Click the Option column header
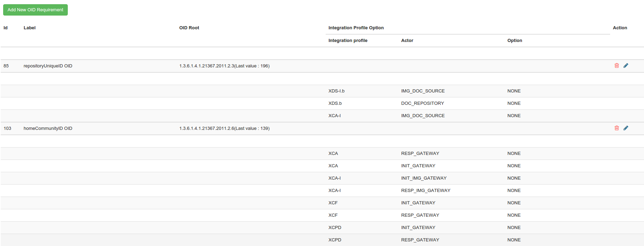The height and width of the screenshot is (246, 644). click(x=514, y=41)
